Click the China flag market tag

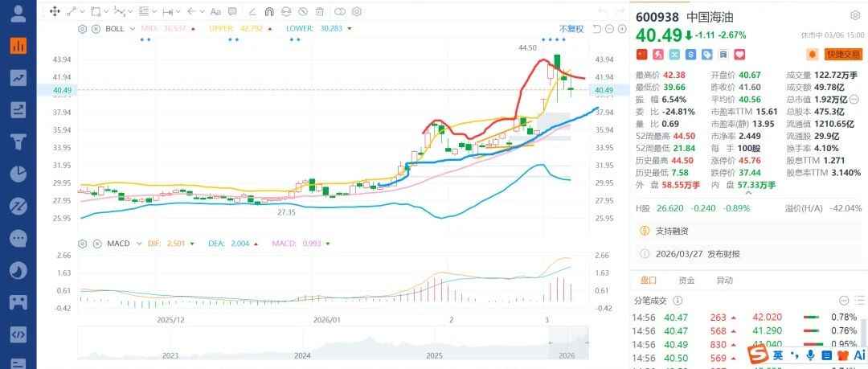point(642,55)
